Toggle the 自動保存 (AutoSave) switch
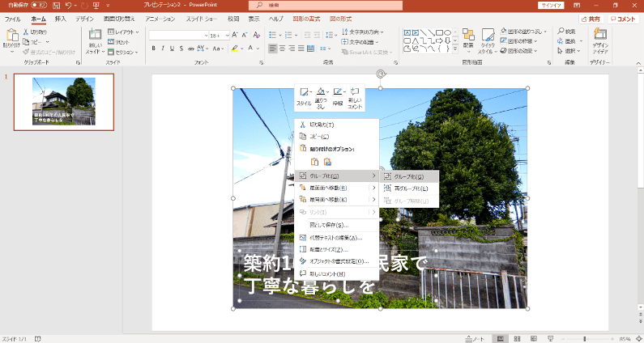 pyautogui.click(x=38, y=6)
